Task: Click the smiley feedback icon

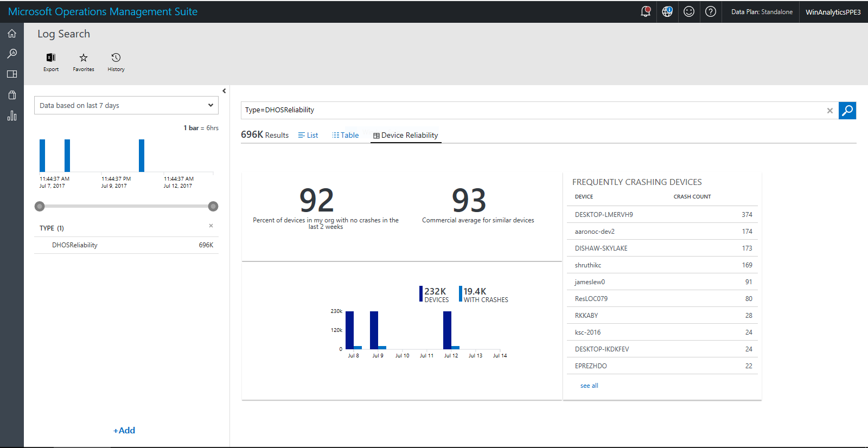Action: pyautogui.click(x=689, y=11)
